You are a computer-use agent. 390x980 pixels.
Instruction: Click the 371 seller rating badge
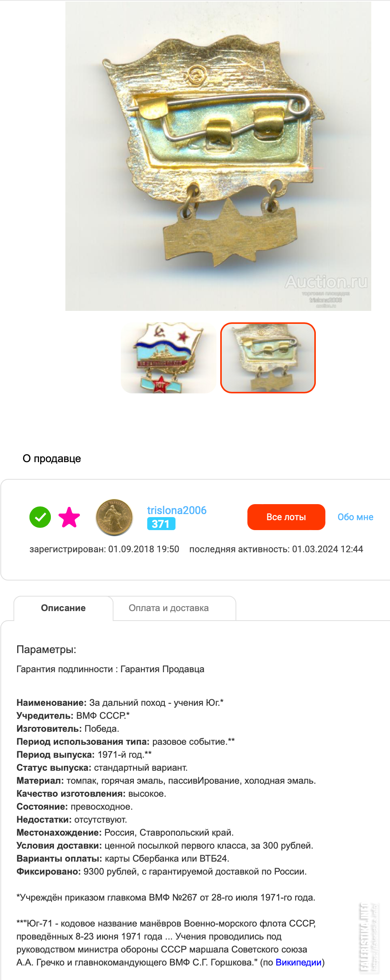[x=161, y=524]
